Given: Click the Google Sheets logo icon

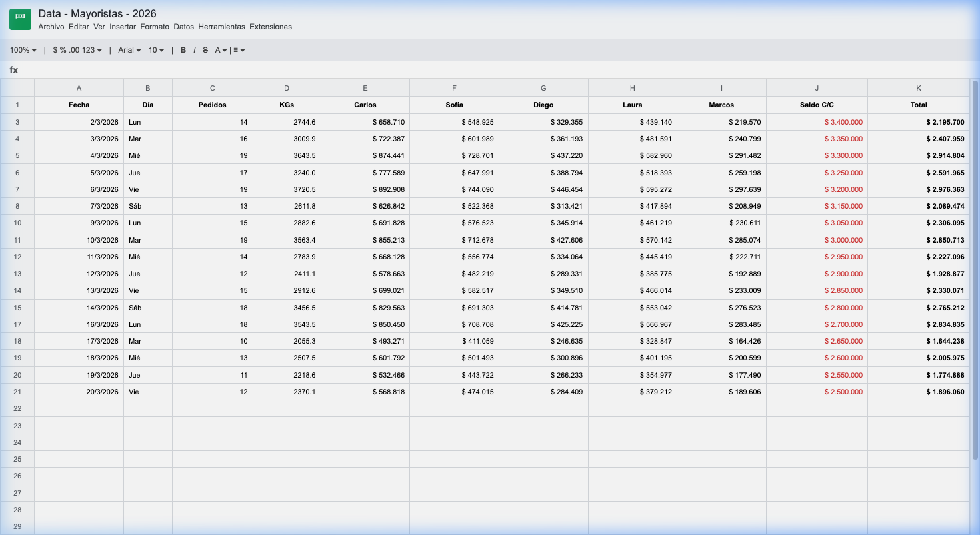Looking at the screenshot, I should pyautogui.click(x=19, y=19).
